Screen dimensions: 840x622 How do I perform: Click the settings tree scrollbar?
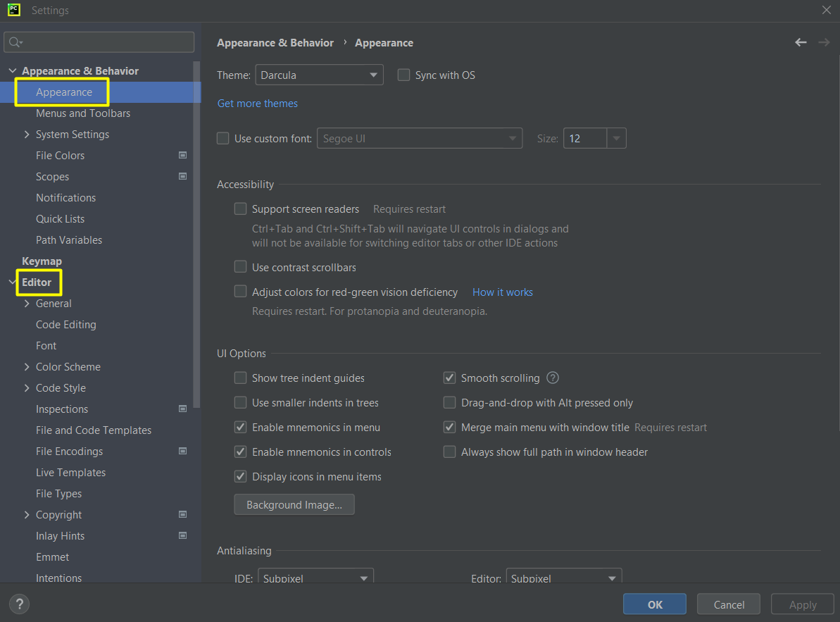196,236
